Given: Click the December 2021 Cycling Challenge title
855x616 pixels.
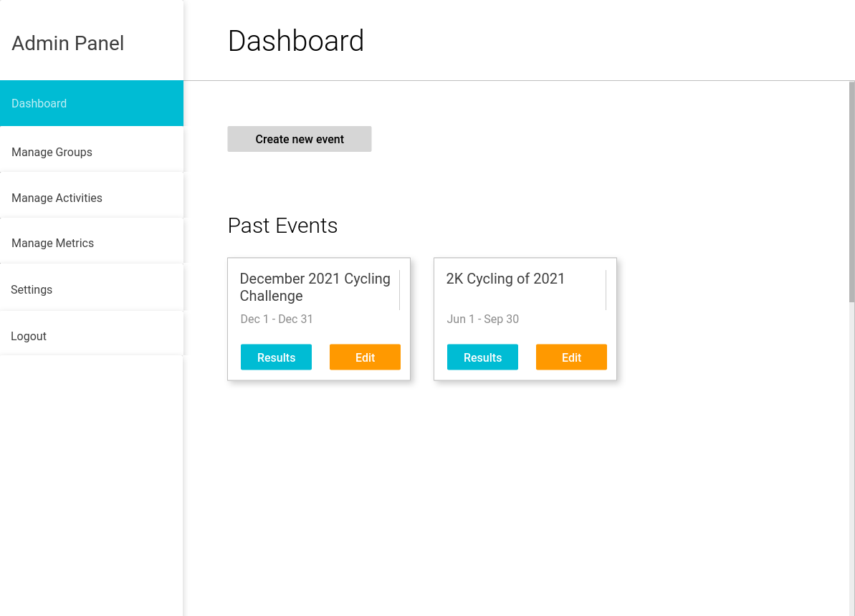Looking at the screenshot, I should pos(315,287).
